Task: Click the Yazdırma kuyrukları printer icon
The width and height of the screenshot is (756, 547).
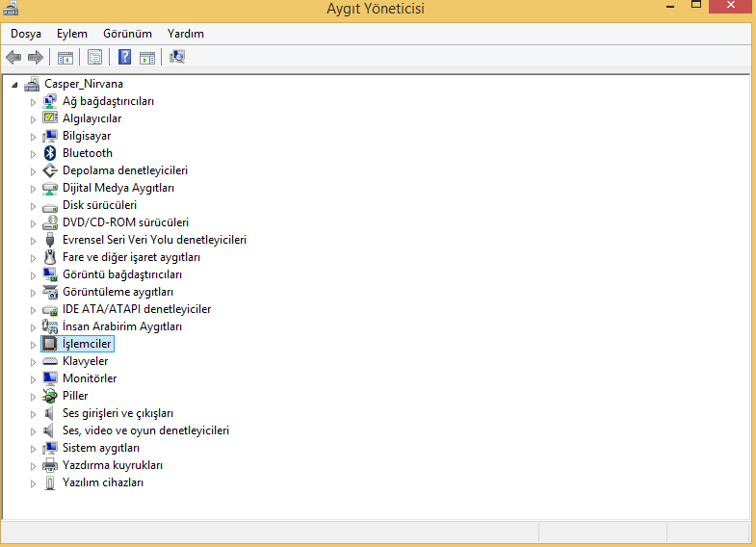Action: [50, 465]
